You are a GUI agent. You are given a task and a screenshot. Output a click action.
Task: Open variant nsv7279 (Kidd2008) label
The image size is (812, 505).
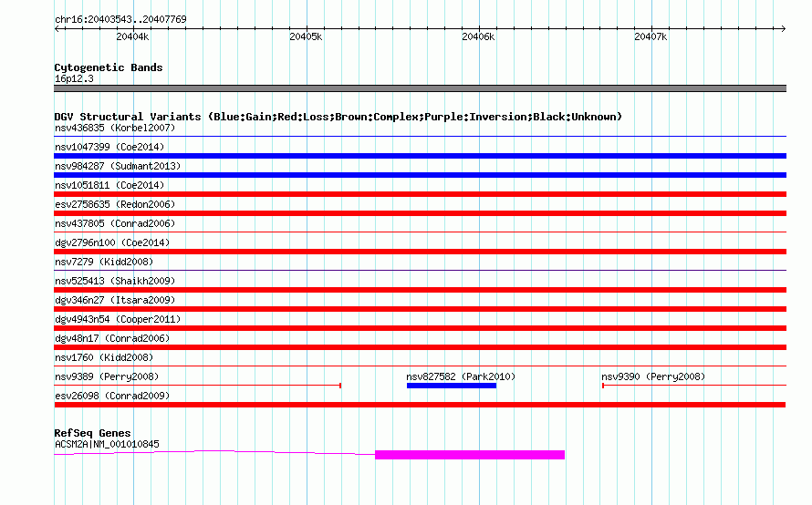104,262
